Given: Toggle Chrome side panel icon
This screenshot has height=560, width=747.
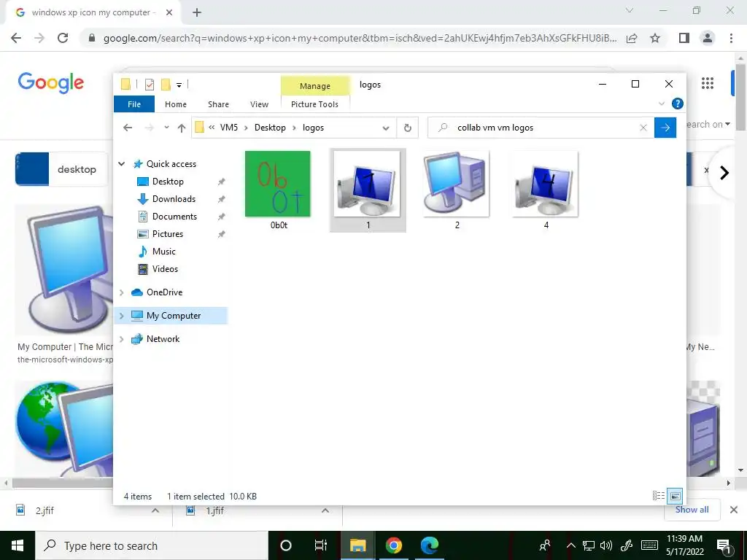Looking at the screenshot, I should [684, 38].
